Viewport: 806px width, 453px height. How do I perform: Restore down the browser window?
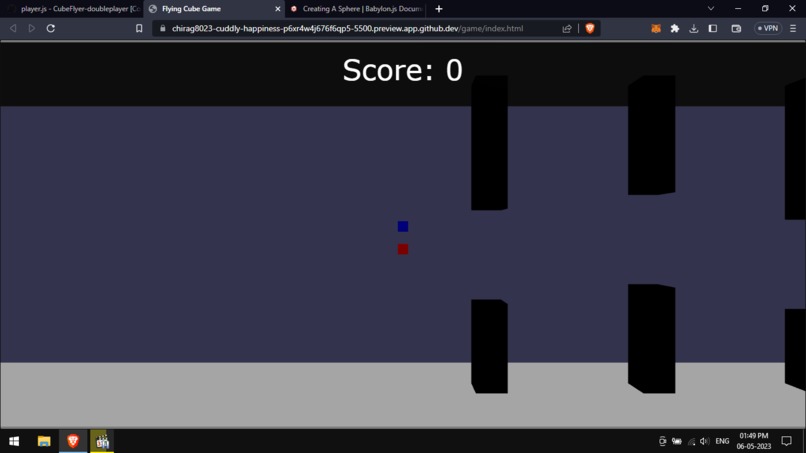click(x=765, y=8)
